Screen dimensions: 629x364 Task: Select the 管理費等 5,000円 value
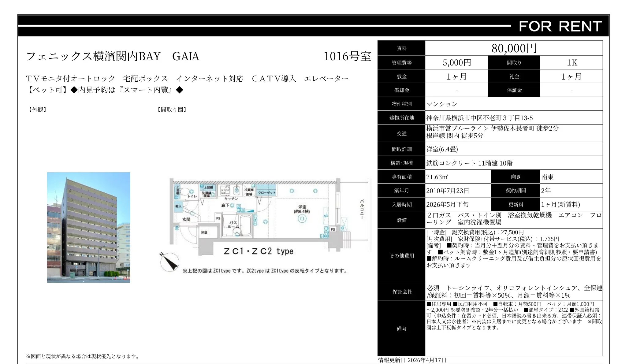pyautogui.click(x=457, y=62)
